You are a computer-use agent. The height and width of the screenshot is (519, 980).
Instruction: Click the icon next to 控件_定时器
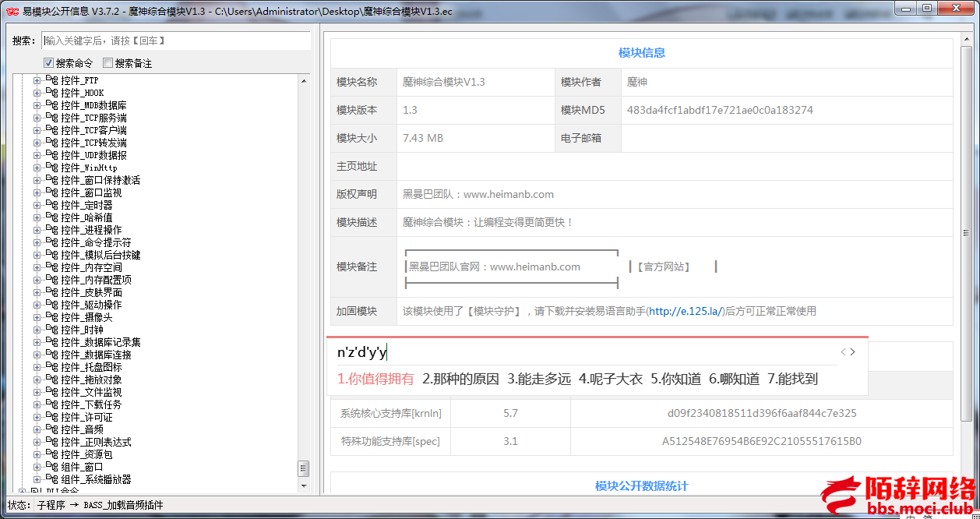pyautogui.click(x=52, y=205)
